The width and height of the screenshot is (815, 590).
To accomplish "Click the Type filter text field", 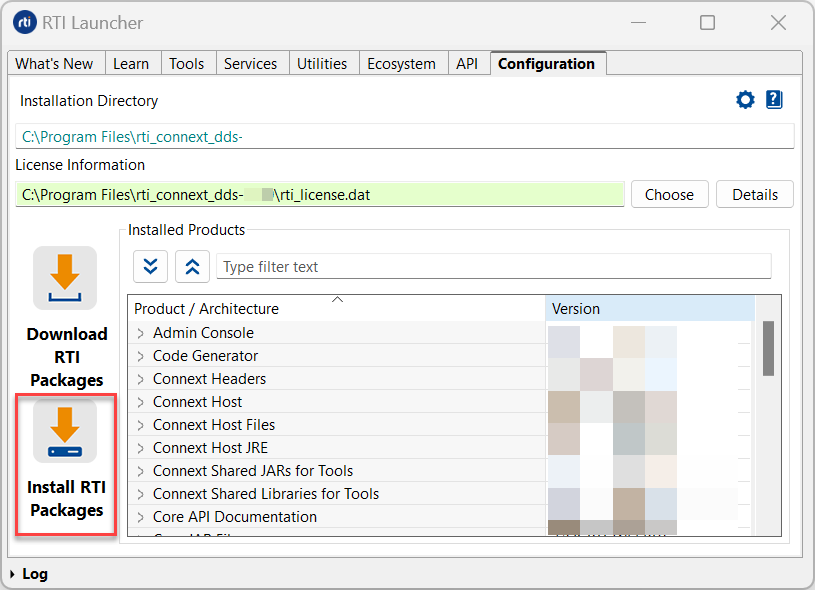I will [x=493, y=267].
